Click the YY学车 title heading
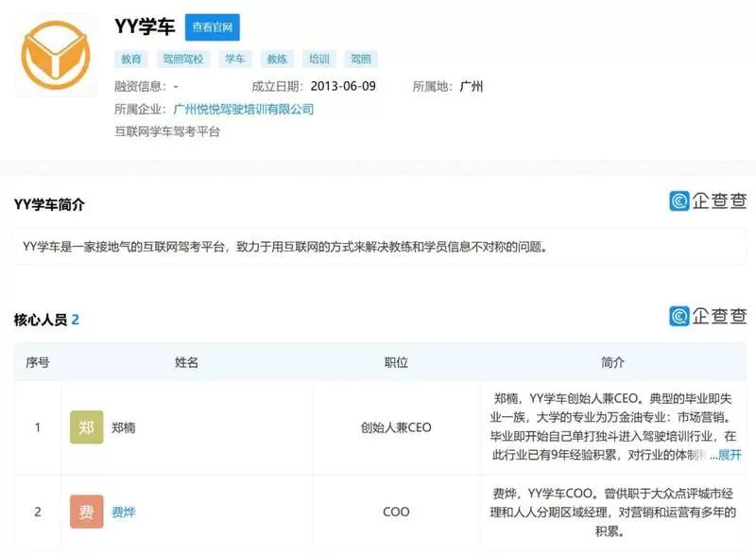 point(145,26)
